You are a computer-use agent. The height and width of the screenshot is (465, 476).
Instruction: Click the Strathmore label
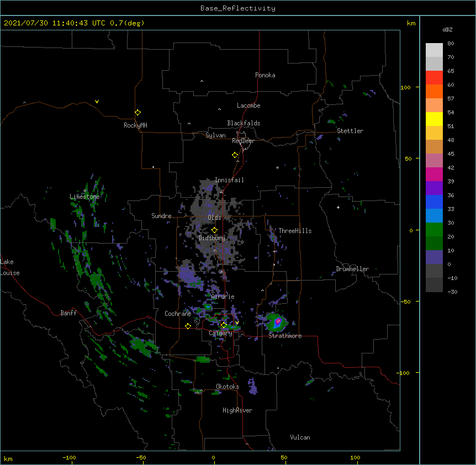[285, 336]
